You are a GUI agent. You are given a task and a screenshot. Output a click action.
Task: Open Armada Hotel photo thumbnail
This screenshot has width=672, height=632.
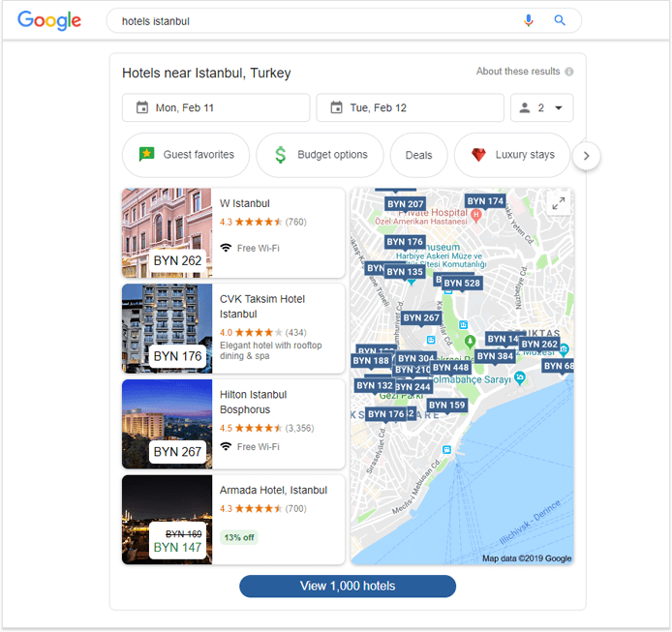167,520
